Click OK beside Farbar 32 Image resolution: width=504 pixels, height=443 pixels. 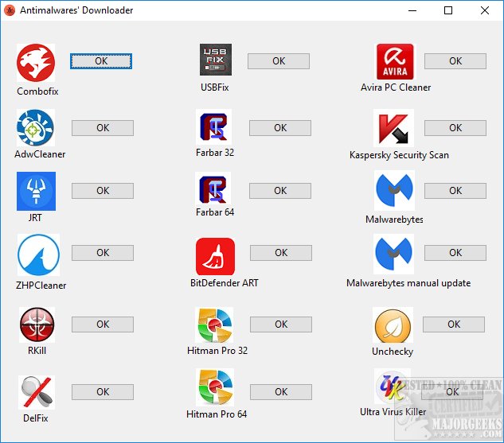(280, 128)
